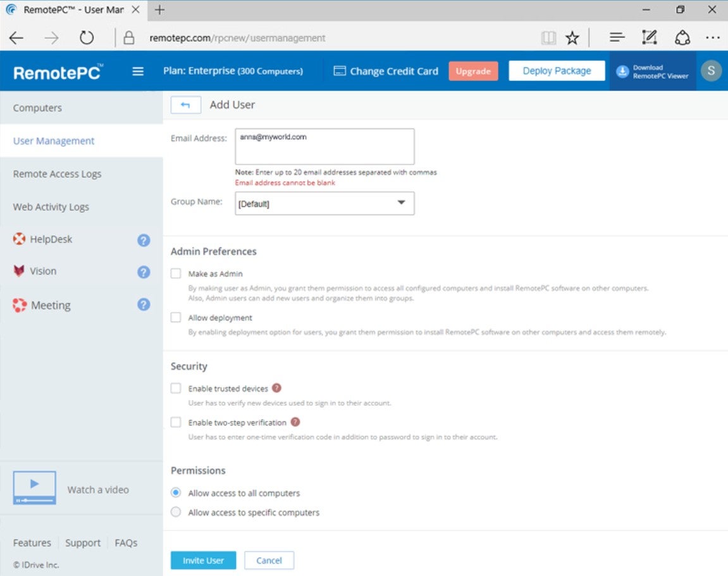Click the Upgrade button
The image size is (728, 576).
473,71
